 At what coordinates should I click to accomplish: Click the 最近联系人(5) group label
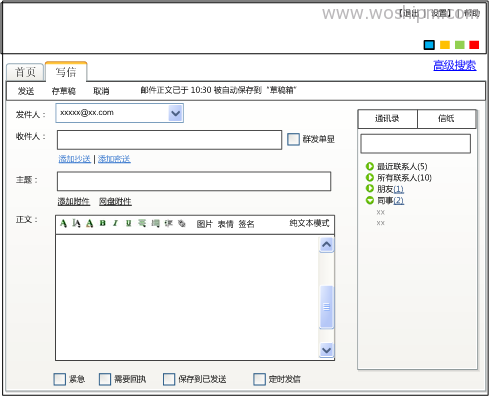(x=402, y=166)
